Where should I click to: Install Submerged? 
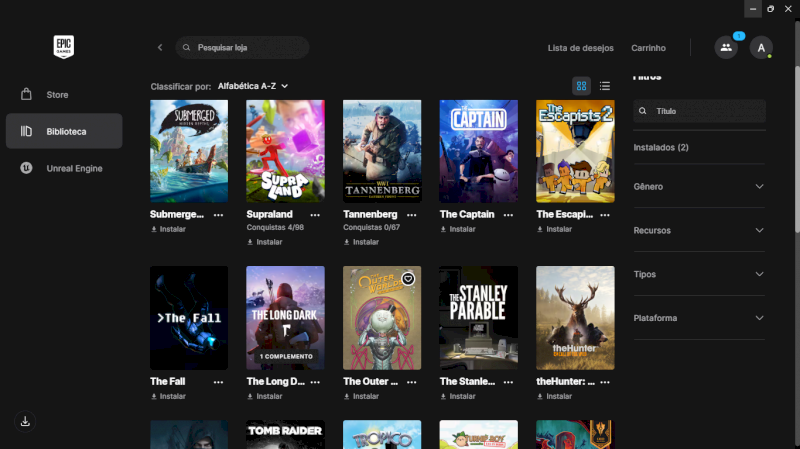(168, 229)
